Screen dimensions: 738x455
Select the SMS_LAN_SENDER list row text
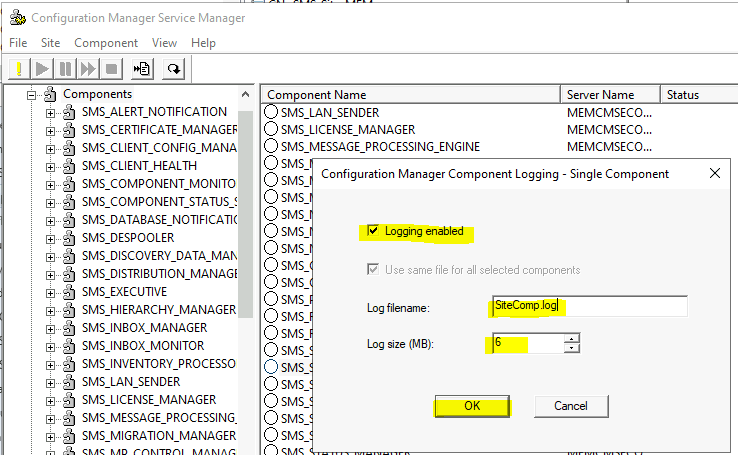pos(330,113)
